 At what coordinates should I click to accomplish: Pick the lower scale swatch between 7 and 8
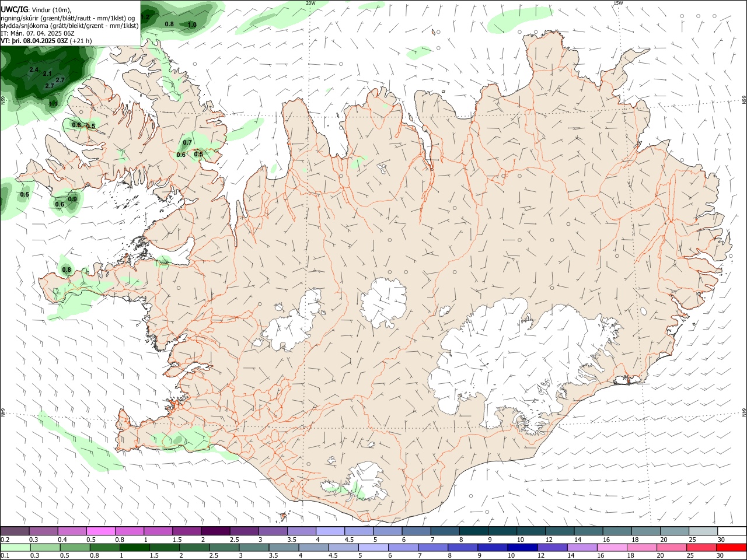432,548
